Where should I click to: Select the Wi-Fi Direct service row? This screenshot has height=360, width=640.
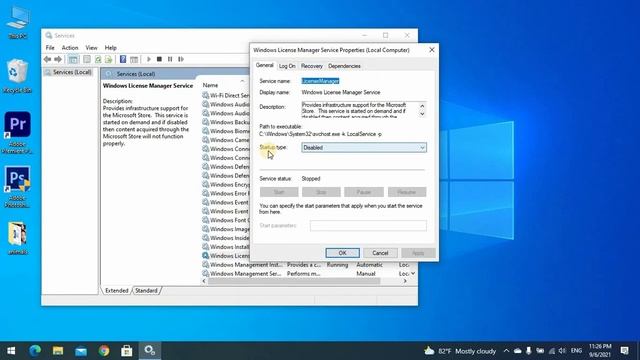pyautogui.click(x=226, y=96)
